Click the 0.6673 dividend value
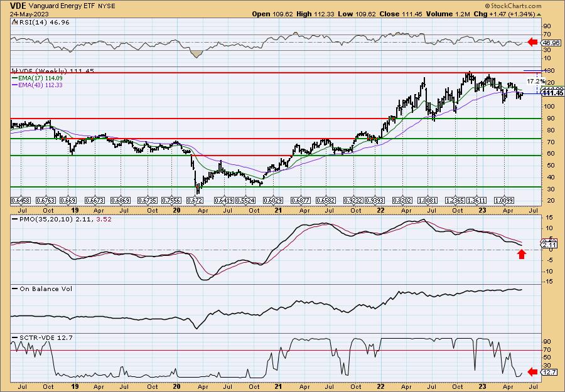Screen dimensions: 565x392 [x=95, y=200]
